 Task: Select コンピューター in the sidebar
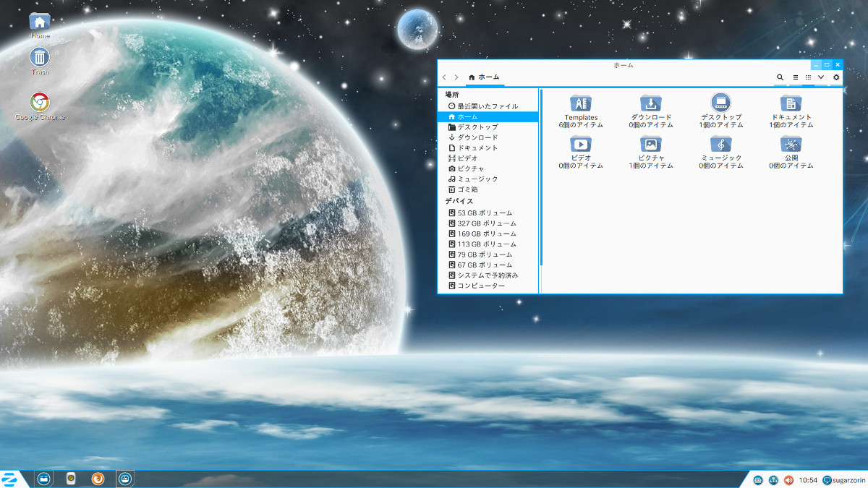coord(488,286)
